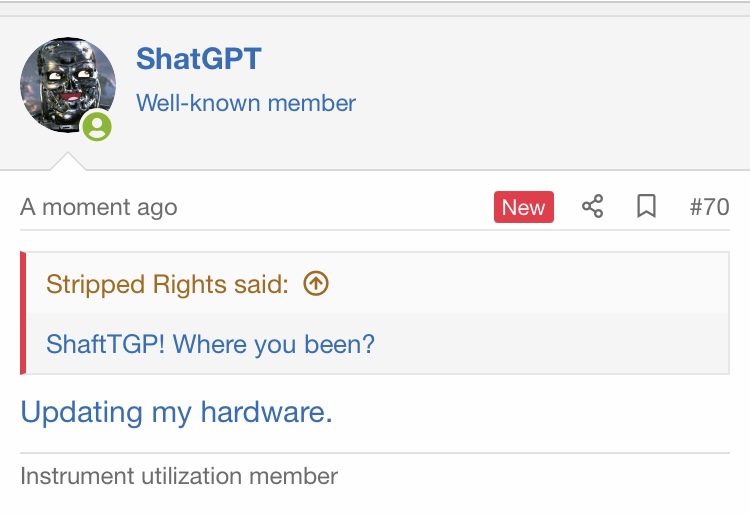Click the "Well-known member" user title

(246, 102)
